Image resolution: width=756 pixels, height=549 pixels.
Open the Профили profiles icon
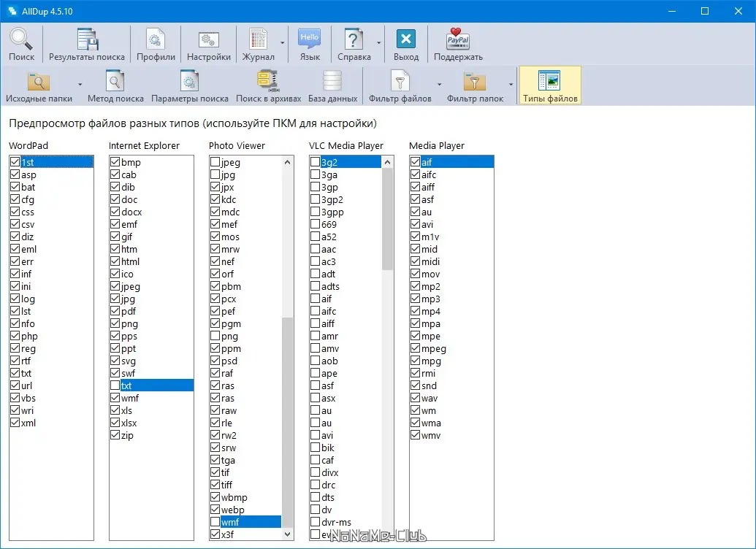tap(156, 45)
